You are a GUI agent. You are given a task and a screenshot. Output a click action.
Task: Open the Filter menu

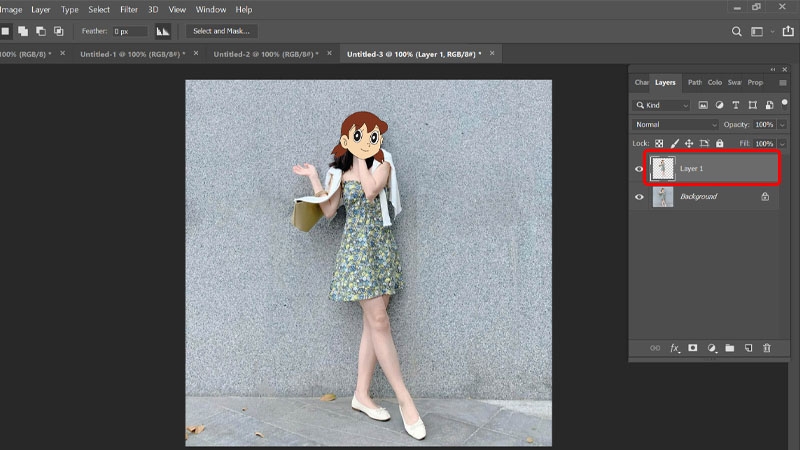tap(129, 9)
